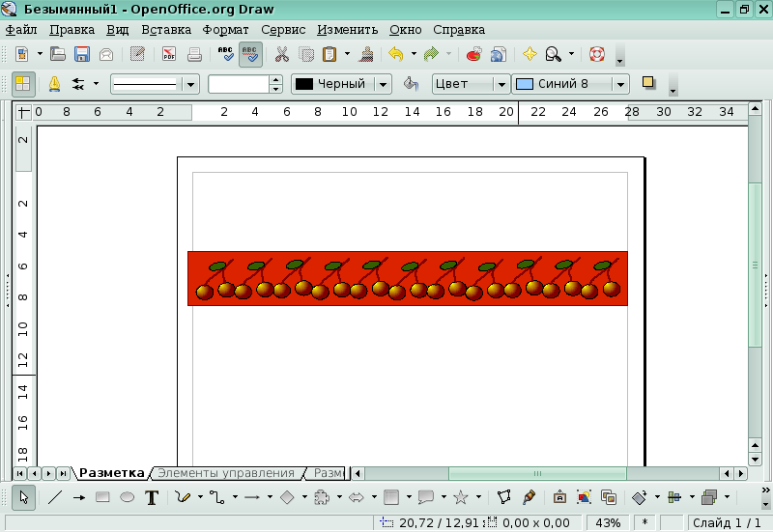Choose the Ellipse tool
The height and width of the screenshot is (532, 773).
pos(128,497)
